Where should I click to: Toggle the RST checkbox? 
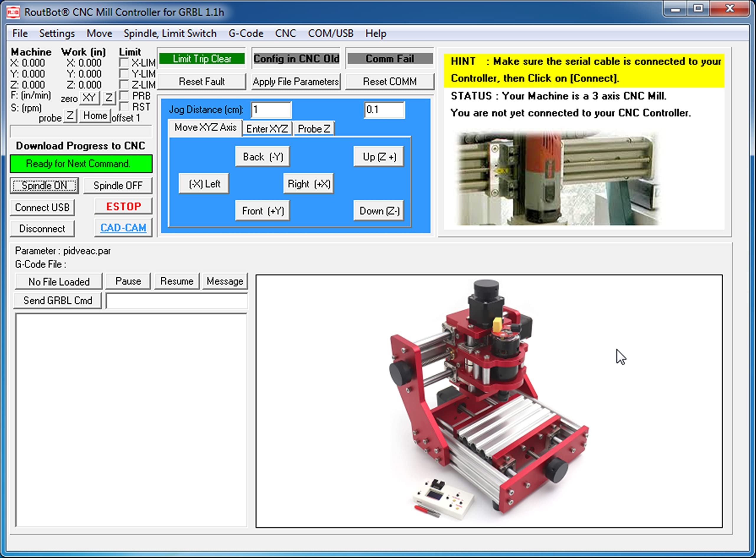[x=124, y=107]
